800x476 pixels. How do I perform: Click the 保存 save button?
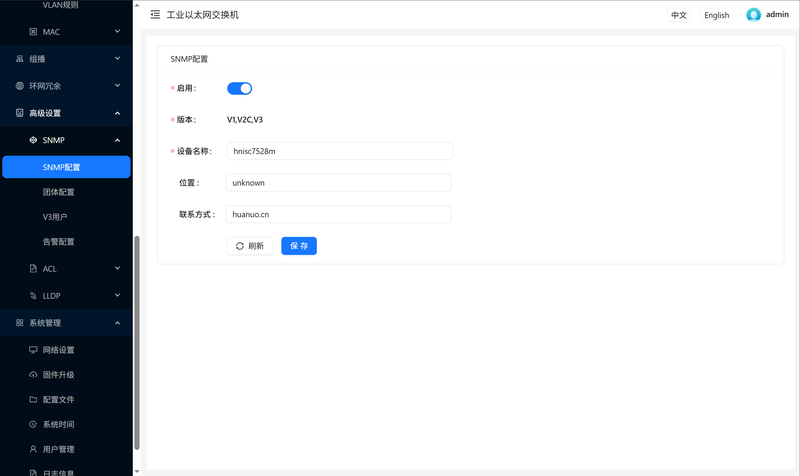299,246
